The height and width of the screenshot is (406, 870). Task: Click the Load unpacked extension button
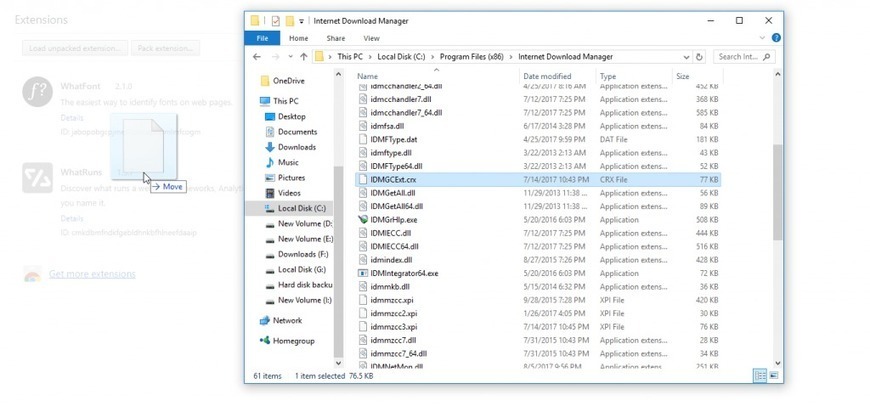click(76, 48)
